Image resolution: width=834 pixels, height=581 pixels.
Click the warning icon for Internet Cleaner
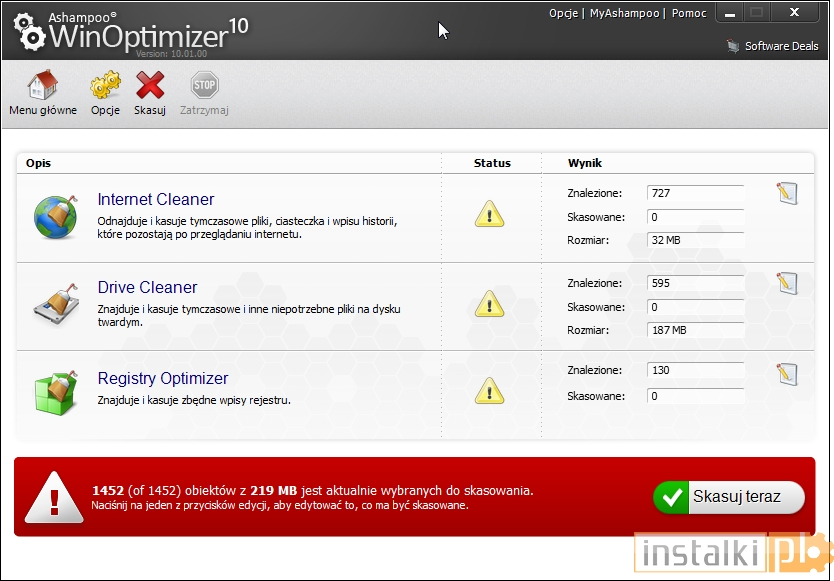tap(489, 213)
